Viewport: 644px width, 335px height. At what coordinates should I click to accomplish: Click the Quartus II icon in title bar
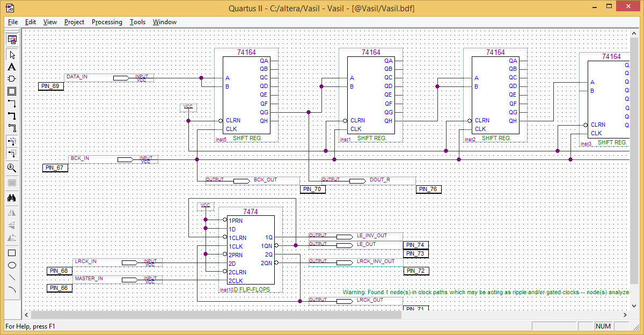click(x=10, y=9)
